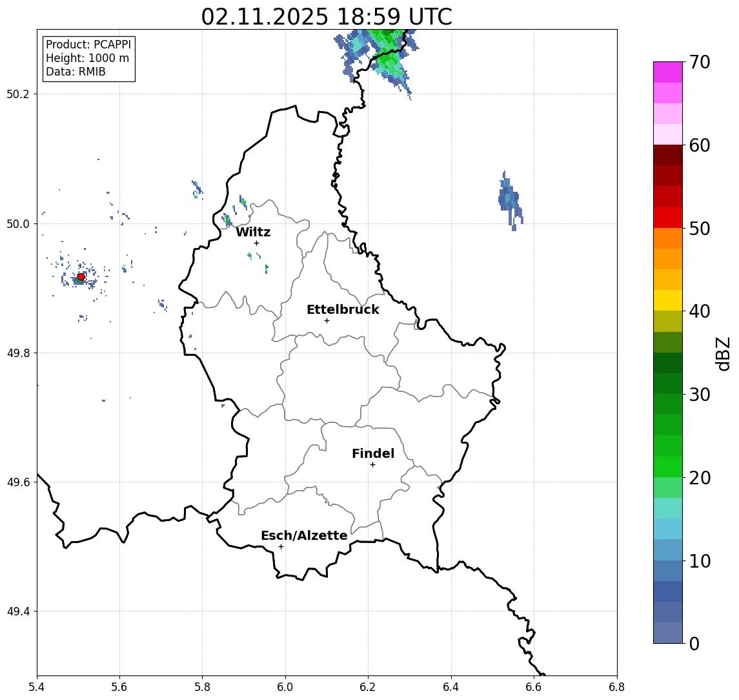This screenshot has height=700, width=739.
Task: Click the 30 value on the colorbar
Action: coord(699,395)
